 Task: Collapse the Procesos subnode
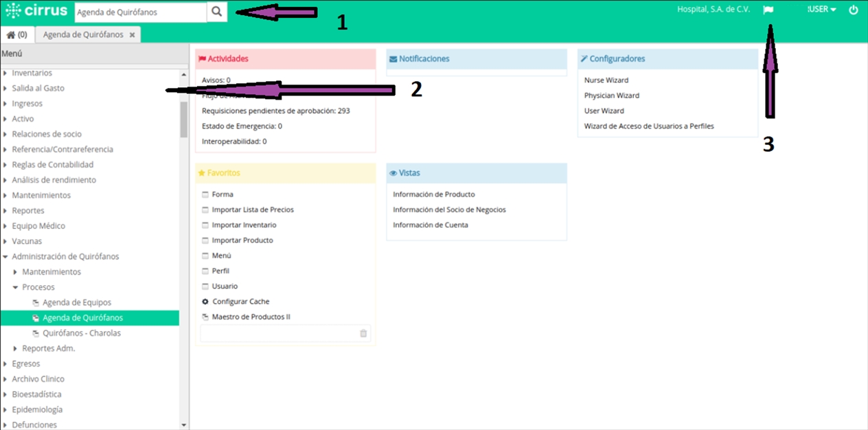coord(15,287)
